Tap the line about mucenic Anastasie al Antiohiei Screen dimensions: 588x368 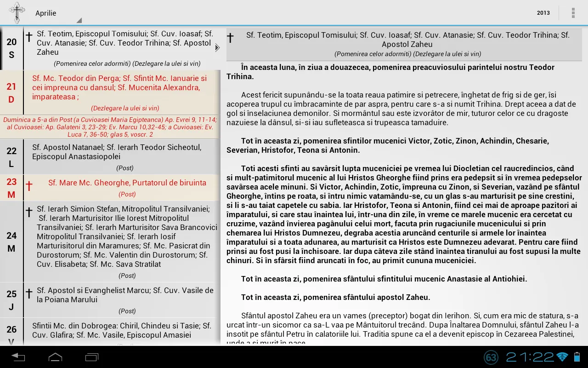tap(384, 279)
